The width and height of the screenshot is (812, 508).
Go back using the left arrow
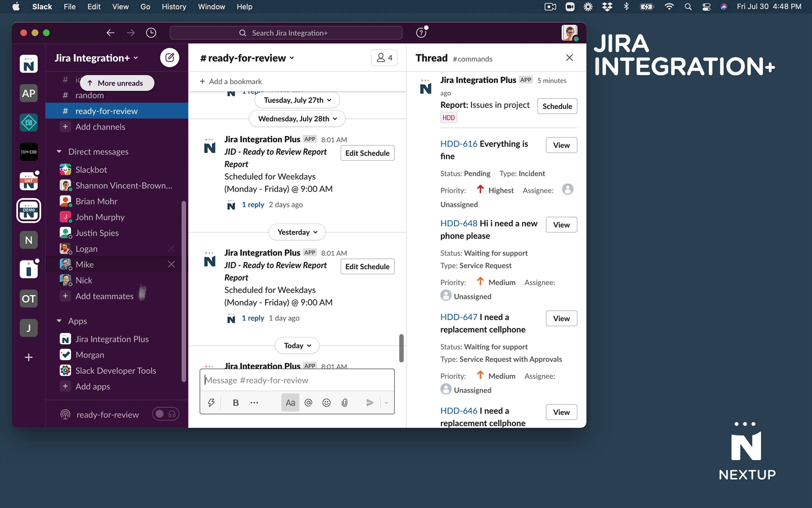coord(111,33)
